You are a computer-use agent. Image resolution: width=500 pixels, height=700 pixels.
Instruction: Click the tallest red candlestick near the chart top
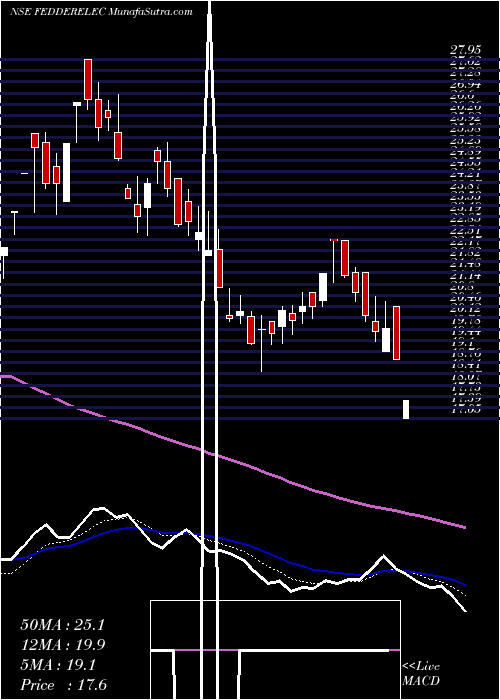pyautogui.click(x=88, y=79)
